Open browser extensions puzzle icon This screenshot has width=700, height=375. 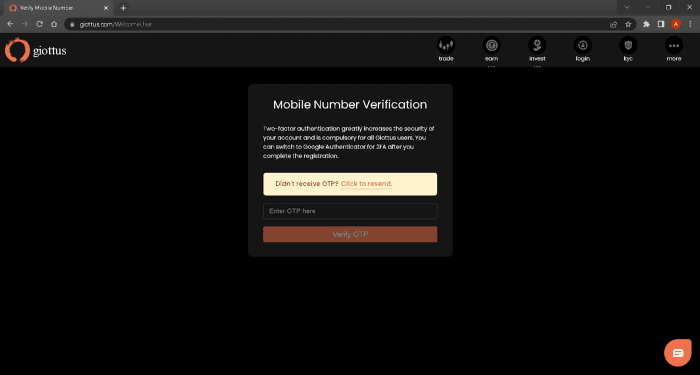pyautogui.click(x=646, y=24)
